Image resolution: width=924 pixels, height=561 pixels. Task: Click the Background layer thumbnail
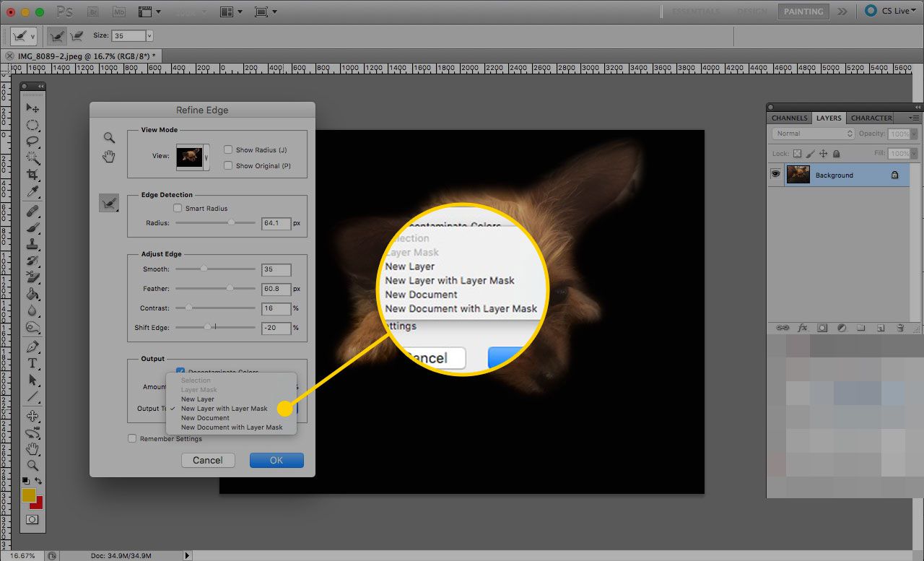798,175
